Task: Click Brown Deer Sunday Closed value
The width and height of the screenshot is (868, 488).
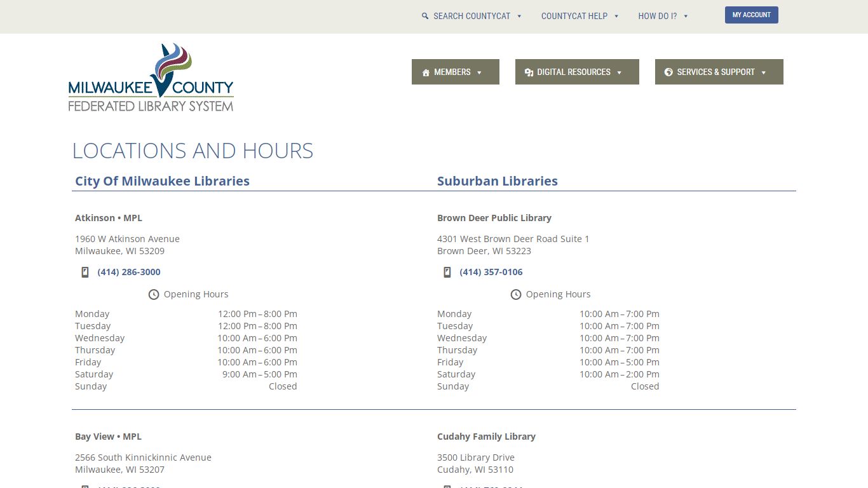Action: pyautogui.click(x=645, y=386)
